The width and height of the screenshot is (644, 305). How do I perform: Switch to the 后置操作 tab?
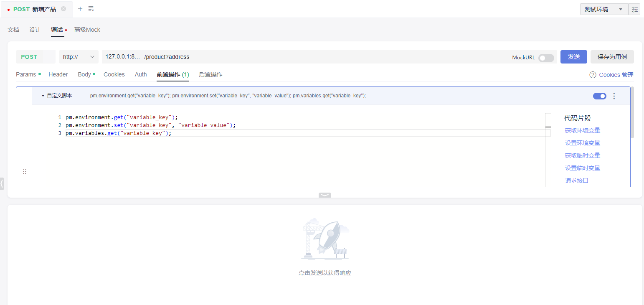pyautogui.click(x=210, y=74)
